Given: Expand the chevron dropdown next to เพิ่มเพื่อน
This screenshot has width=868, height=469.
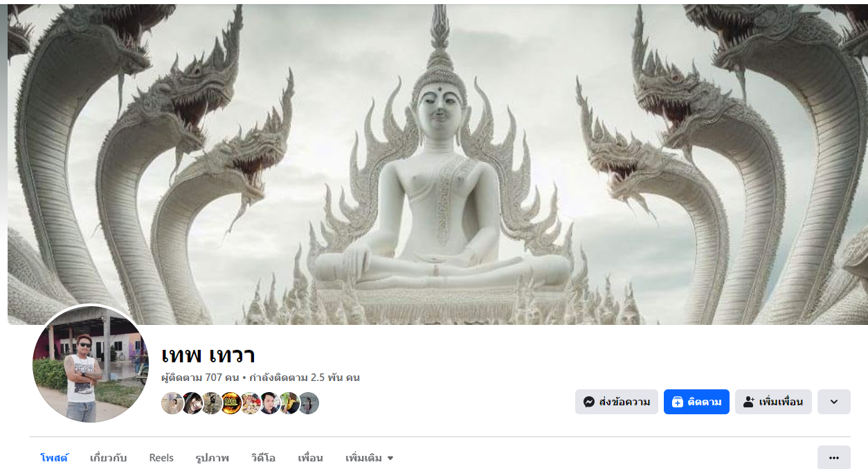Looking at the screenshot, I should [833, 402].
